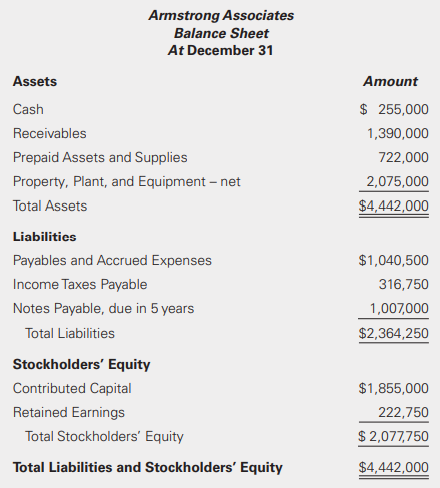Screen dimensions: 440x488
Task: Click the Stockholders' Equity header
Action: pyautogui.click(x=81, y=364)
